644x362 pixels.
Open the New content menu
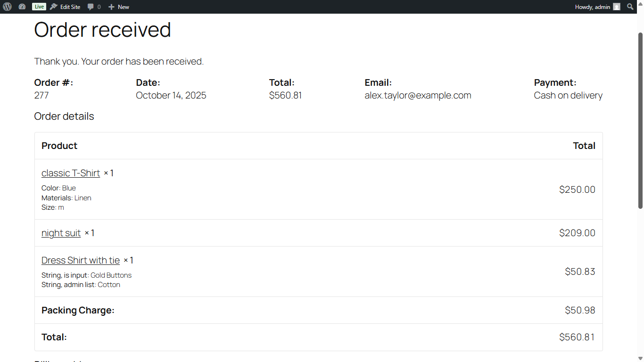click(x=119, y=7)
